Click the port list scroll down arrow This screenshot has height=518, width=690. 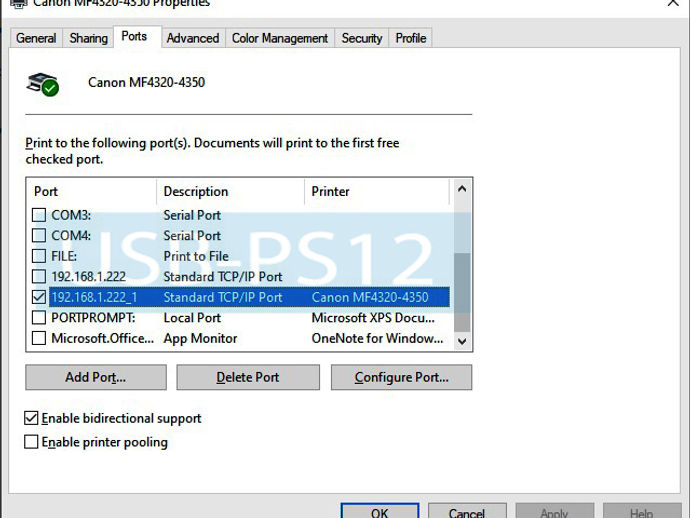point(462,341)
